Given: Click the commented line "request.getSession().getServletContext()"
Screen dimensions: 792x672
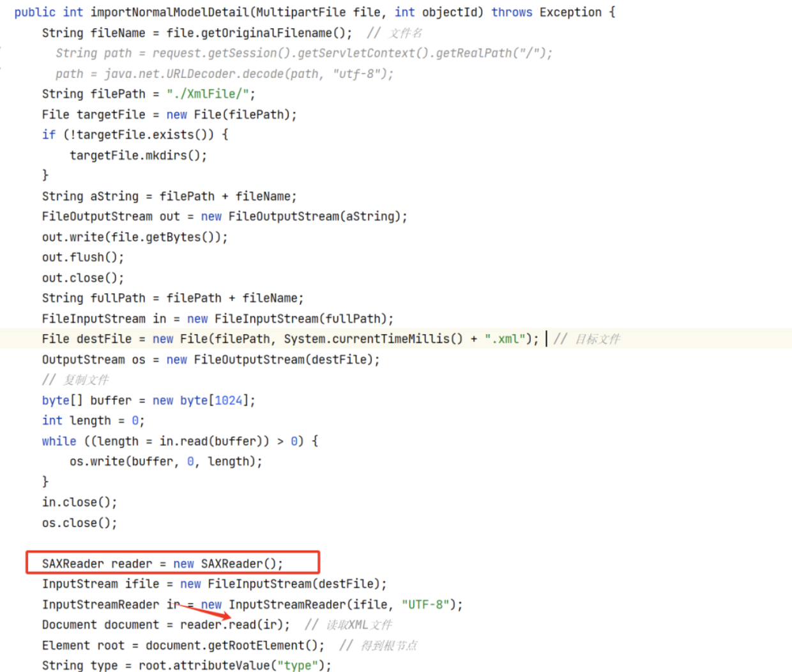Looking at the screenshot, I should (291, 53).
